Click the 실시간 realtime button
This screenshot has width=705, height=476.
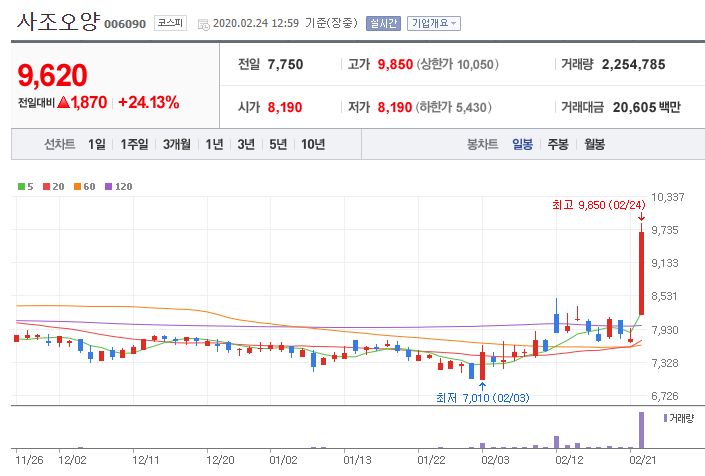click(383, 23)
